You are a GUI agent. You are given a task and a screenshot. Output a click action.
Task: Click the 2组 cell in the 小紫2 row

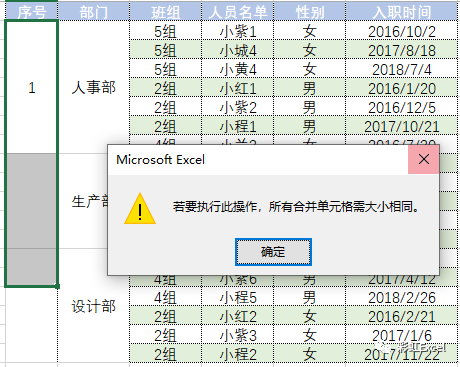click(x=165, y=107)
